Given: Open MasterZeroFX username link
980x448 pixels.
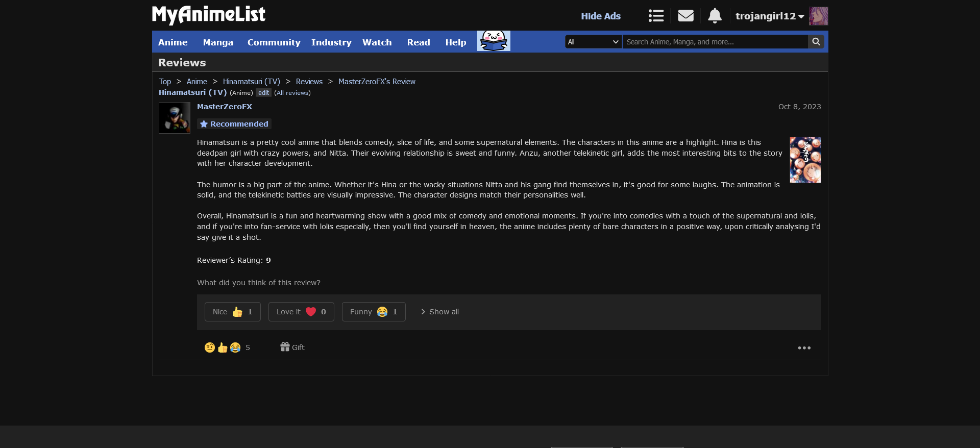Looking at the screenshot, I should click(225, 107).
